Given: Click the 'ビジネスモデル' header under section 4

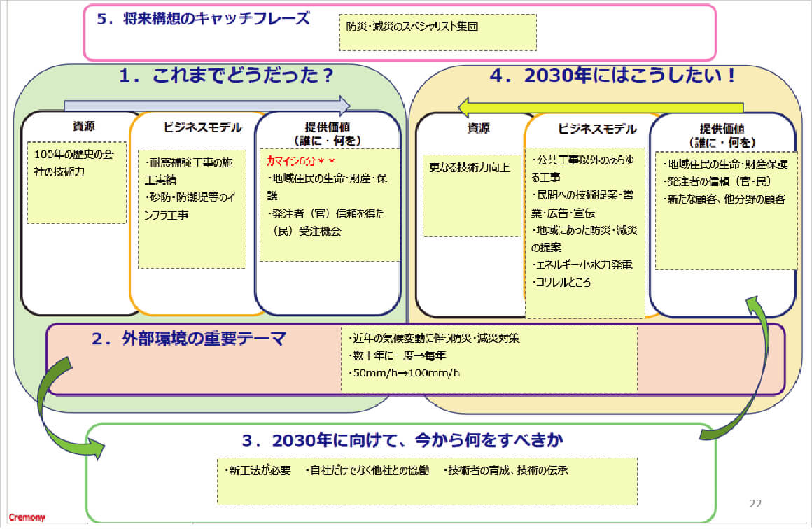Looking at the screenshot, I should point(597,129).
